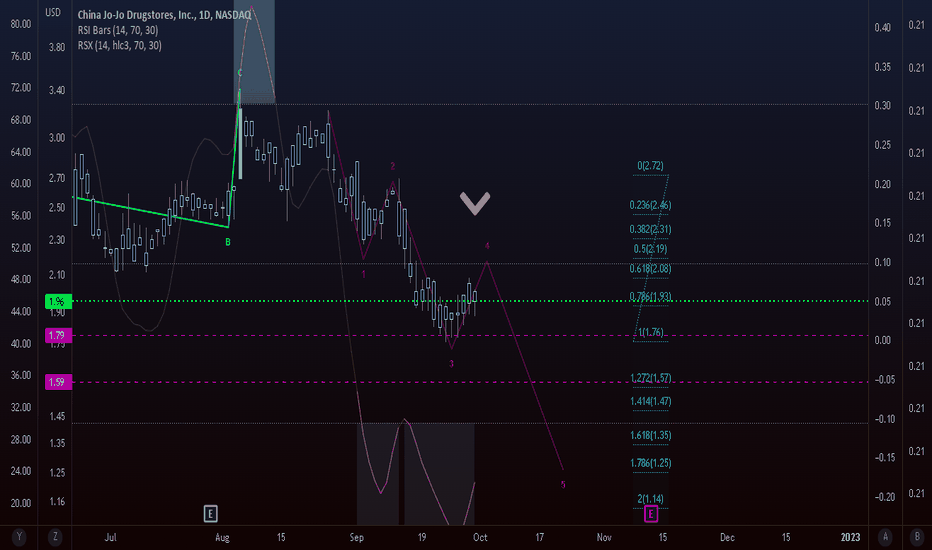This screenshot has width=932, height=550.
Task: Click the China Jo-Jo Drugstores chart title
Action: pos(164,15)
